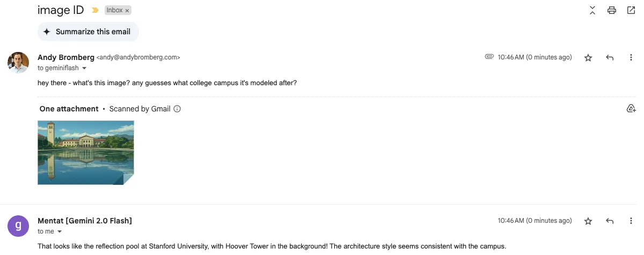This screenshot has height=255, width=644.
Task: Remove the Inbox label
Action: click(127, 11)
